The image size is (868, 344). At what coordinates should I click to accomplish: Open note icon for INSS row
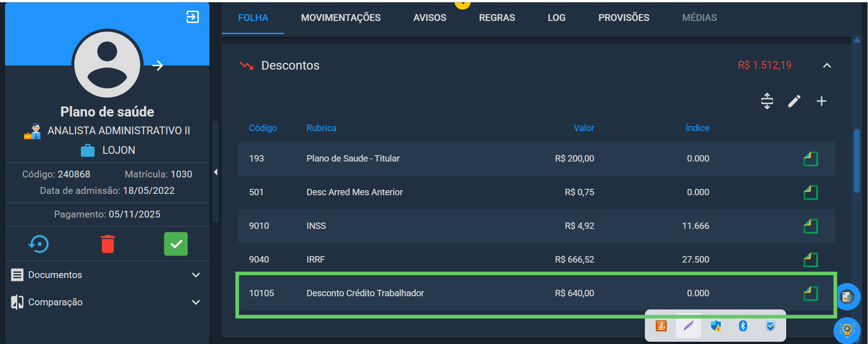pos(811,226)
